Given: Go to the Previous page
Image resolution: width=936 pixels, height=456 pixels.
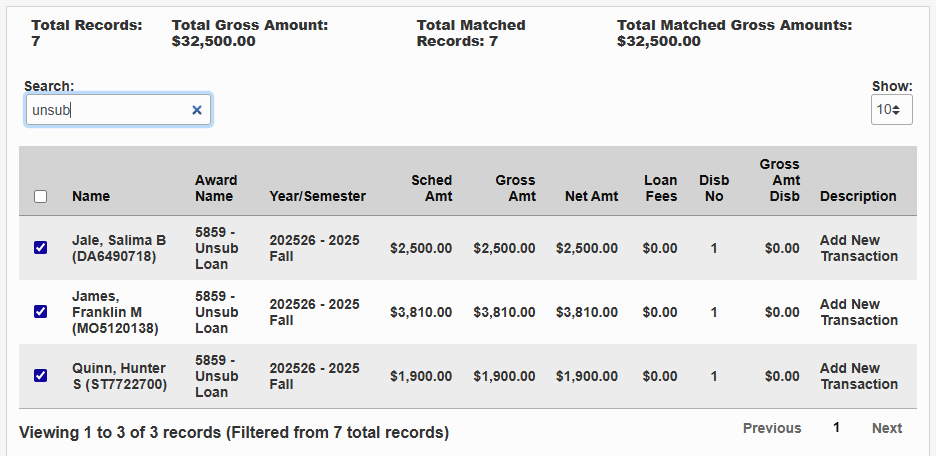Looking at the screenshot, I should click(771, 428).
